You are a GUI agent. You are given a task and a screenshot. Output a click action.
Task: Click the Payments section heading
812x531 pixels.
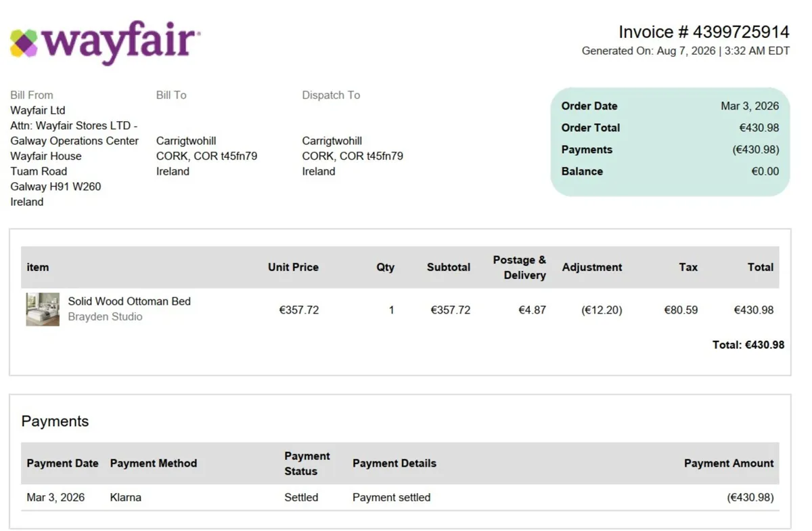coord(55,421)
